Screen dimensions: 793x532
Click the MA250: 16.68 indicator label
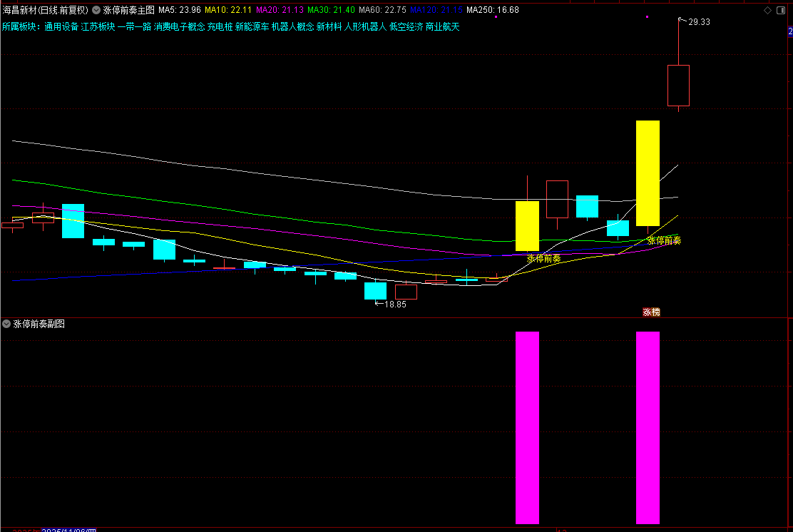pos(493,10)
